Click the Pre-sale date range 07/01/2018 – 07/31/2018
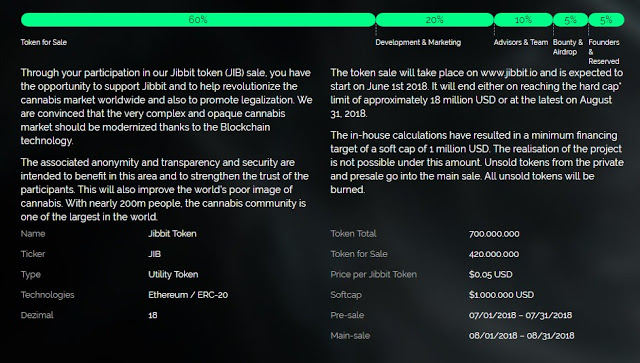Viewport: 640px width, 363px height. coord(520,315)
